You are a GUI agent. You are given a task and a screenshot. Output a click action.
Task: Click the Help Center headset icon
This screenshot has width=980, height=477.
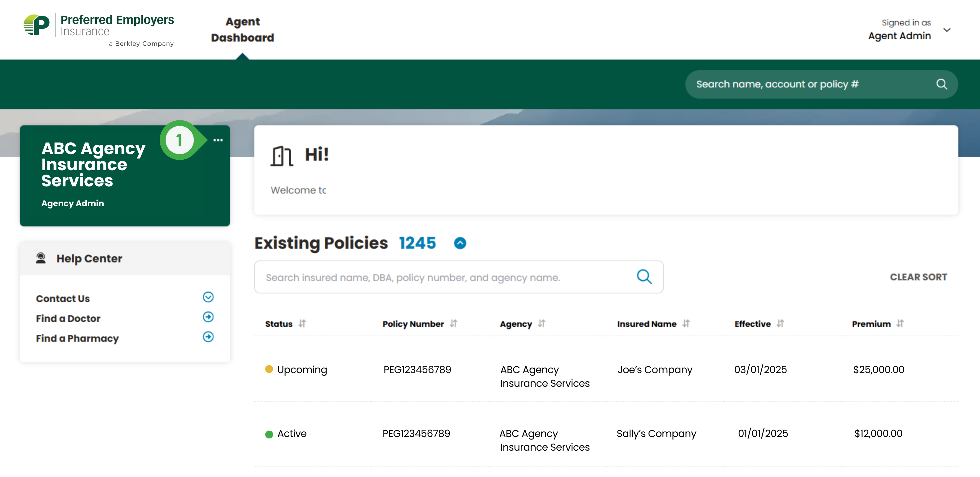[41, 258]
